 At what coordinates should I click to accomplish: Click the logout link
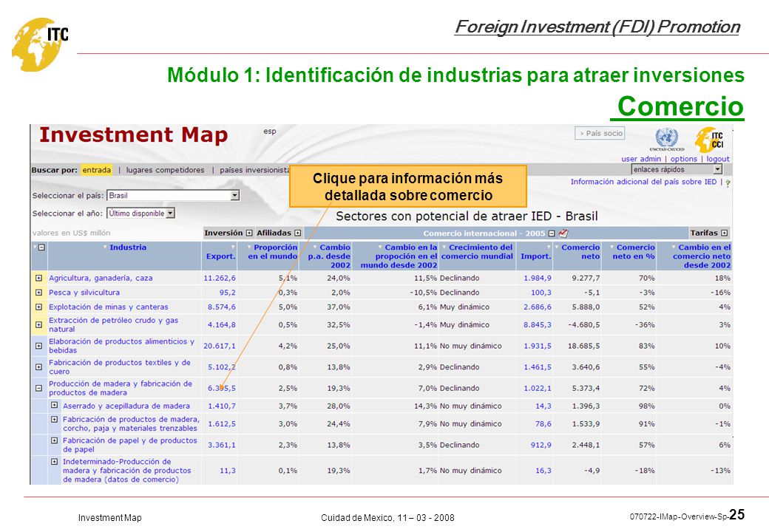(718, 159)
